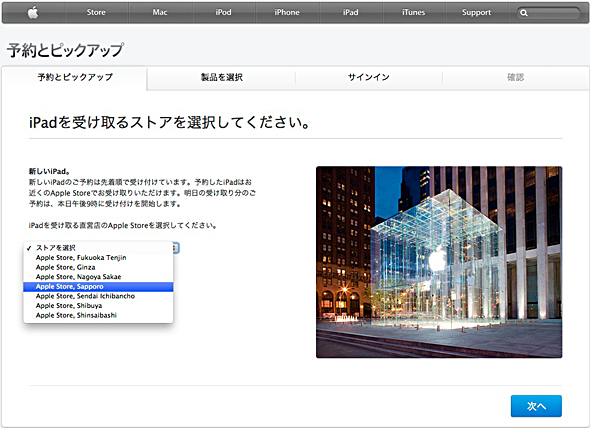The image size is (590, 428).
Task: Choose Apple Store, Ginza
Action: tap(98, 267)
